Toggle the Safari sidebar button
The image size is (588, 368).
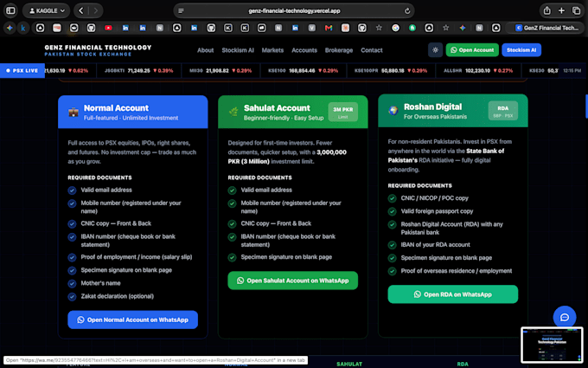pyautogui.click(x=10, y=10)
